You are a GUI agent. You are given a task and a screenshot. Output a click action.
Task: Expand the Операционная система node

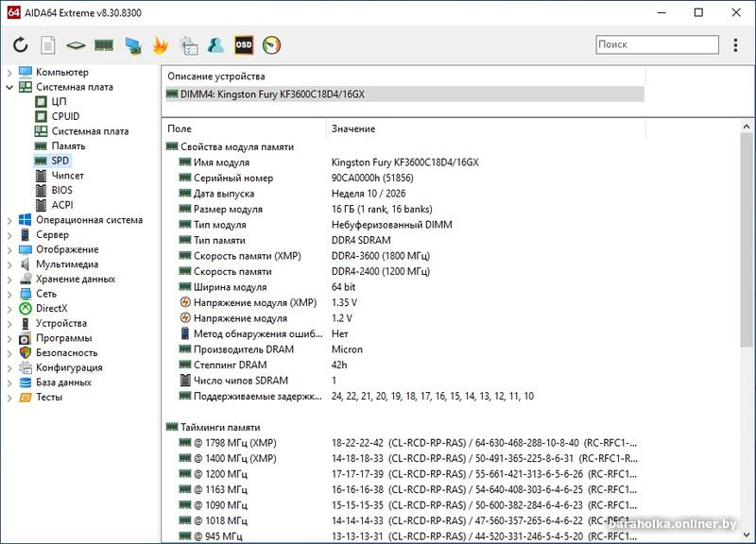(x=9, y=221)
